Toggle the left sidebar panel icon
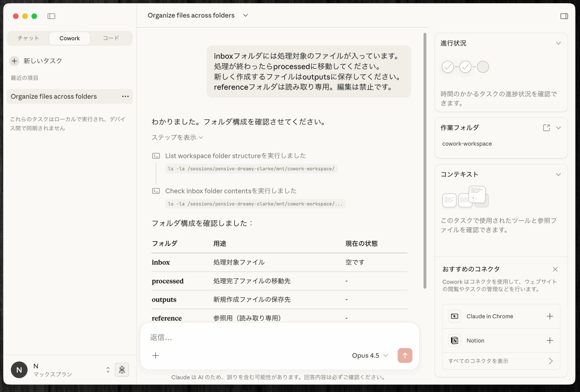Viewport: 580px width, 392px height. (51, 16)
